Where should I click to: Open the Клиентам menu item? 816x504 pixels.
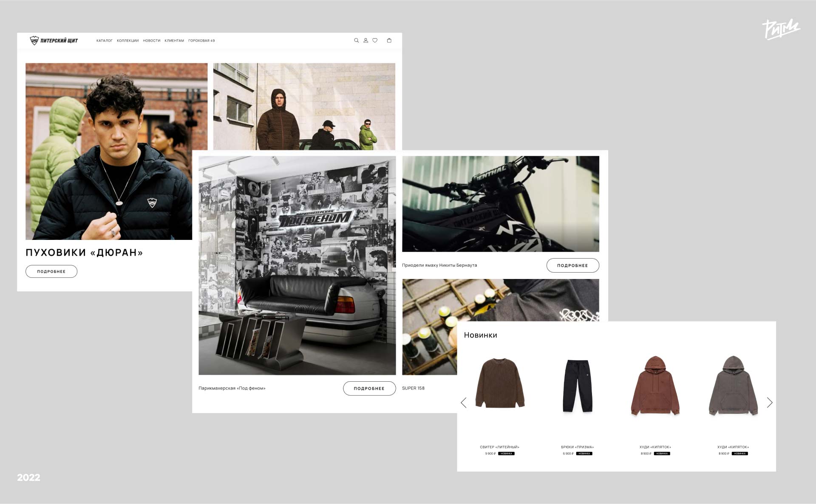[x=174, y=41]
